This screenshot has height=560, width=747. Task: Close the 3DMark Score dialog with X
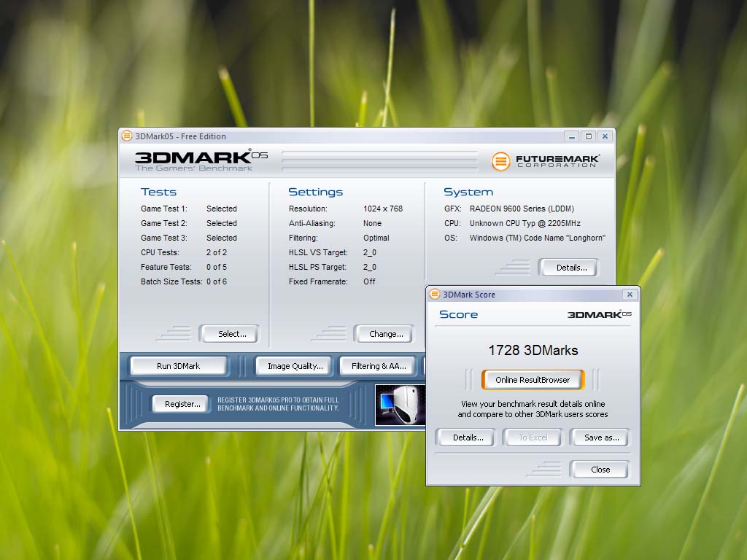pos(630,295)
